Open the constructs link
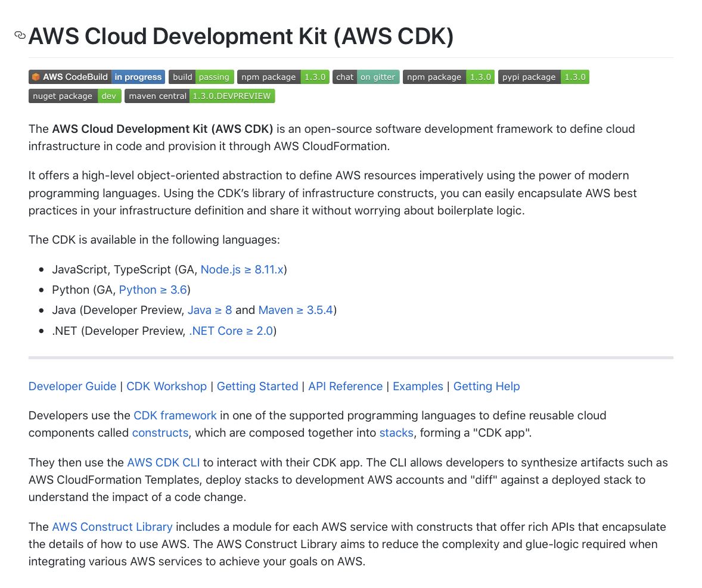 coord(160,433)
